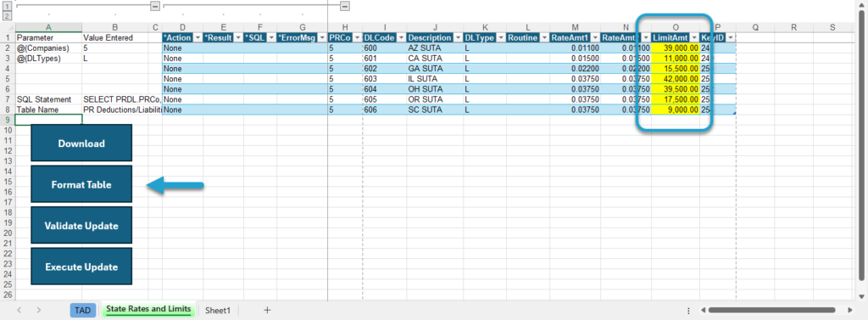
Task: Open the *ErrorMsg column filter dropdown
Action: click(321, 37)
